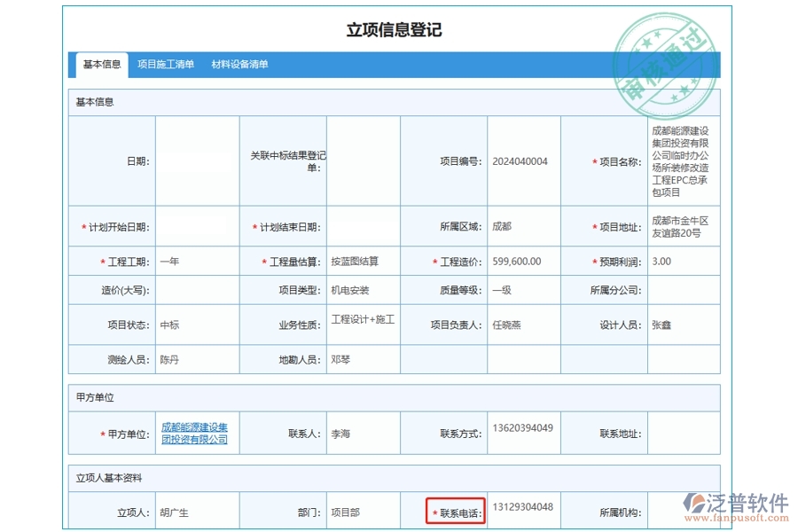Switch to the 项目施工清单 tab
Screen dimensions: 798x532
coord(165,64)
